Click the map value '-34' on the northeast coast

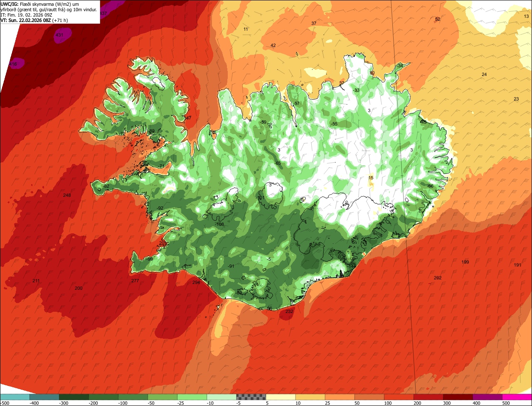tap(400, 66)
